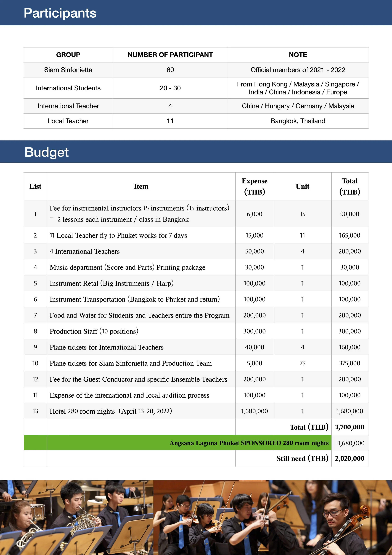
Task: Click the Item column header
Action: 141,186
